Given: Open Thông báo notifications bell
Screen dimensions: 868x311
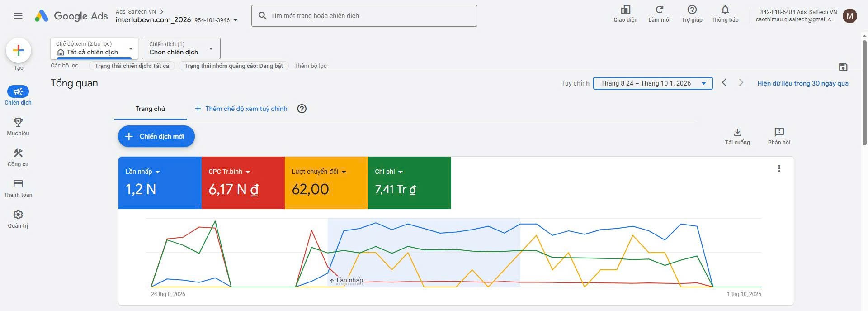Looking at the screenshot, I should click(725, 14).
